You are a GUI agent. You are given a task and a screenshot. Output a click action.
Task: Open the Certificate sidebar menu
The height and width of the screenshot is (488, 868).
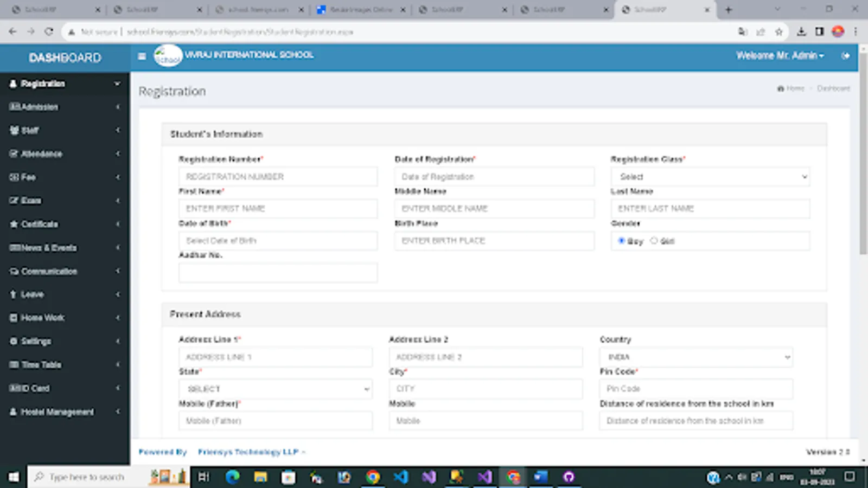click(65, 224)
